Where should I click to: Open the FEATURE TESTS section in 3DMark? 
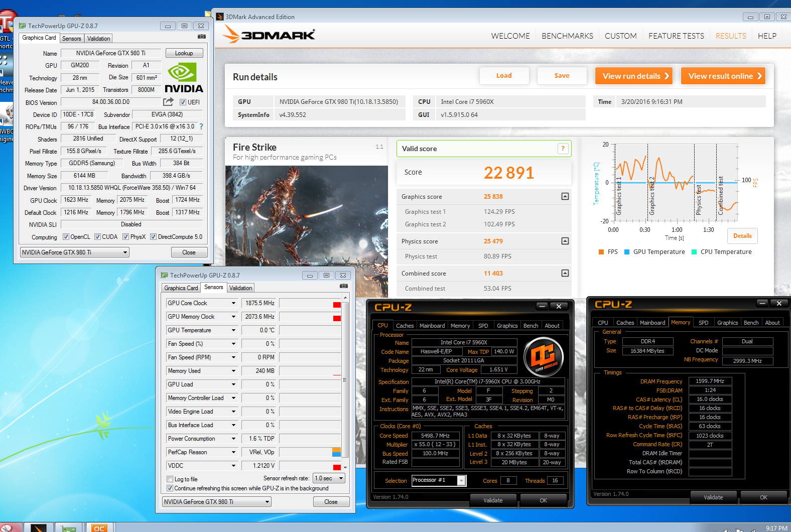pos(676,36)
